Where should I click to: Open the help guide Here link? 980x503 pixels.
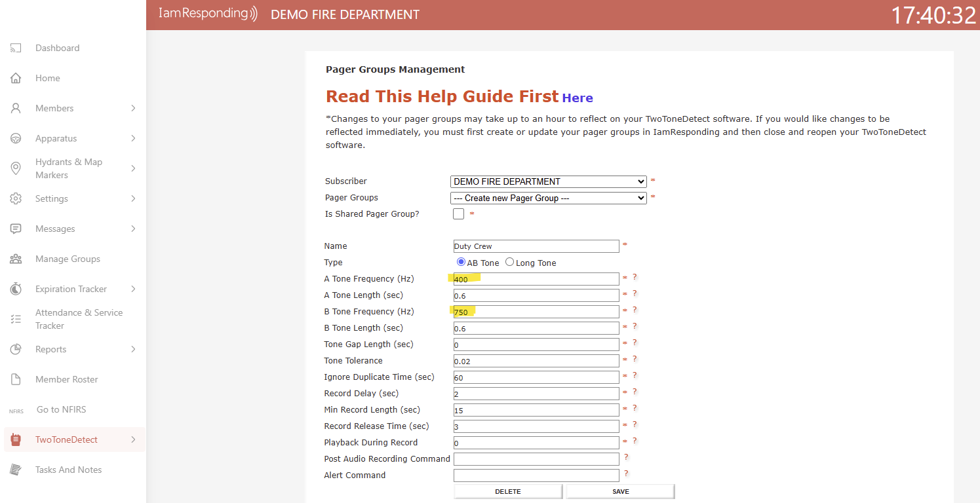pos(578,98)
